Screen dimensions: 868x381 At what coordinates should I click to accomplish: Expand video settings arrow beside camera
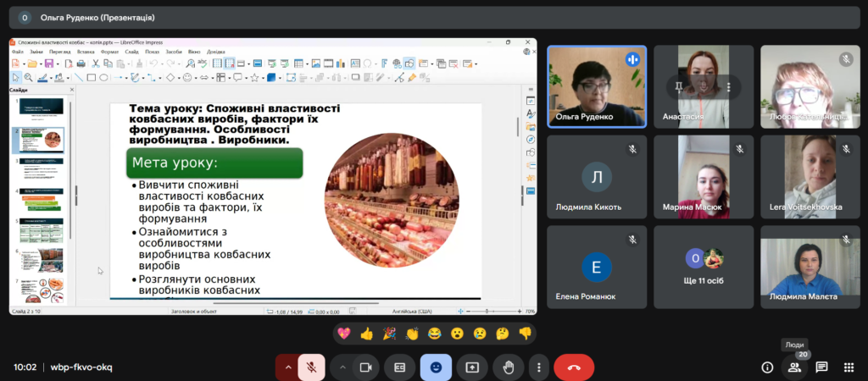pyautogui.click(x=342, y=367)
